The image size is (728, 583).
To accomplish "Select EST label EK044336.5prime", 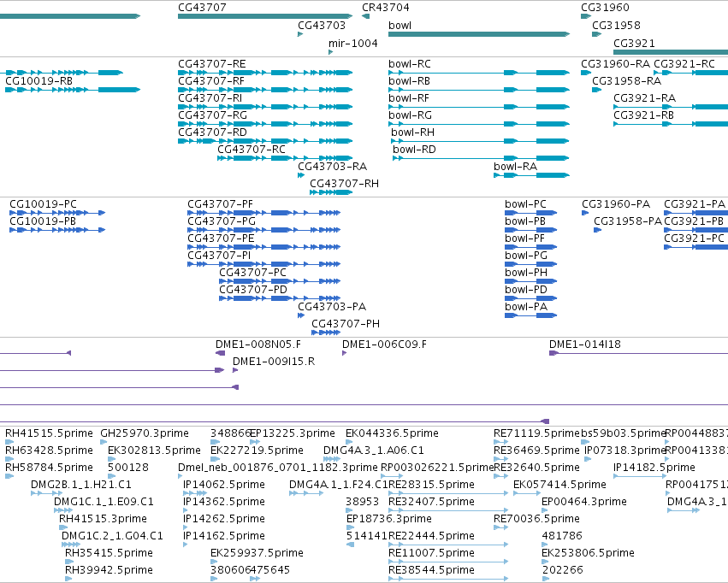I will click(x=392, y=433).
